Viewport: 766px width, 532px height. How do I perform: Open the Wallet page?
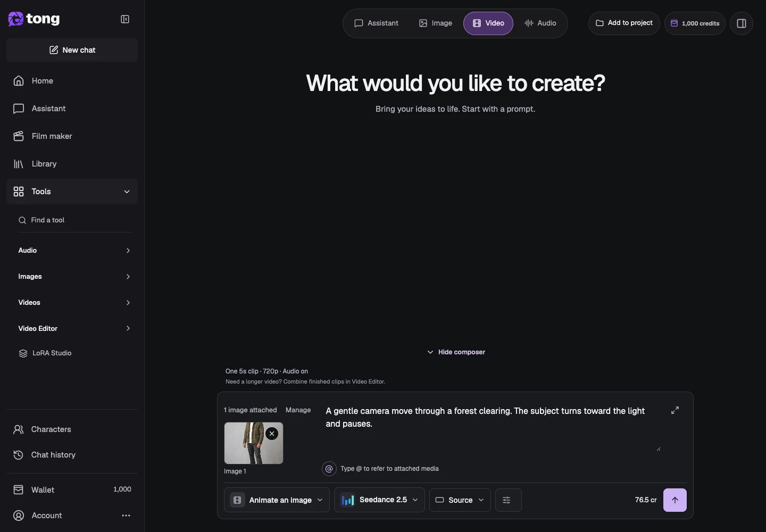click(72, 489)
